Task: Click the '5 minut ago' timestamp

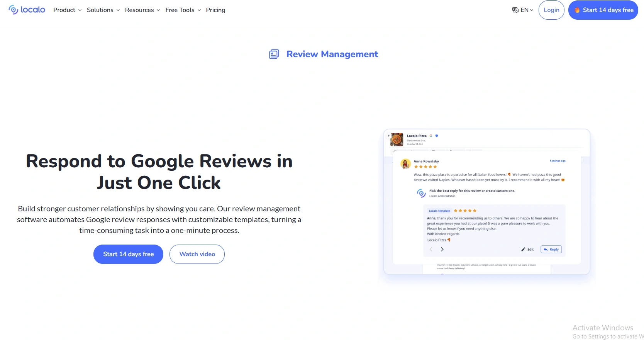Action: coord(558,161)
